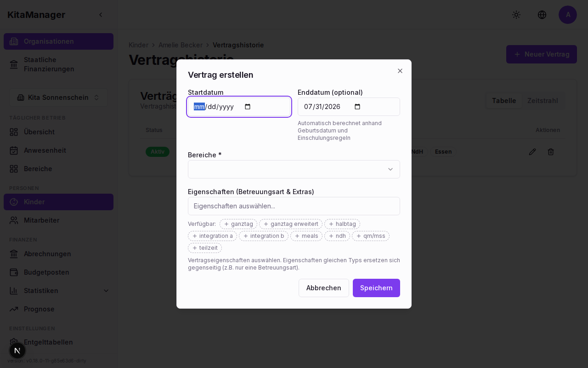This screenshot has height=368, width=588.
Task: Close the Vertrag erstellen dialog
Action: 400,71
